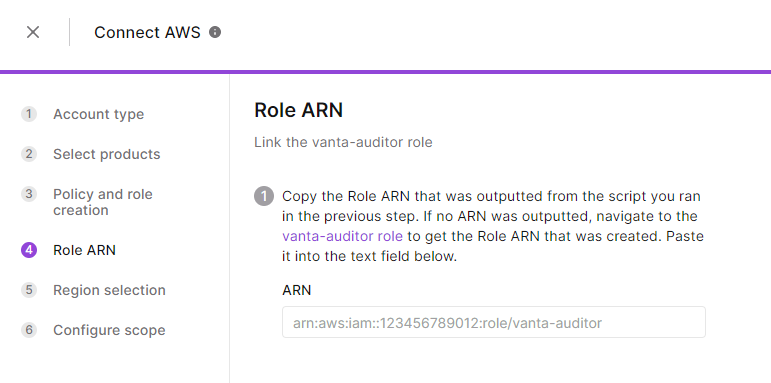Screen dimensions: 771x383
Task: Click the Role ARN heading
Action: point(298,110)
